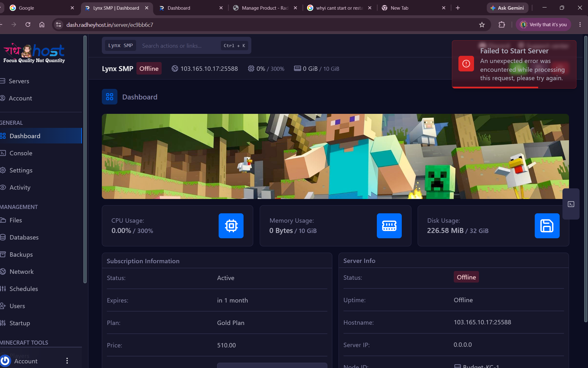Open the Console page
The image size is (588, 368).
coord(21,153)
